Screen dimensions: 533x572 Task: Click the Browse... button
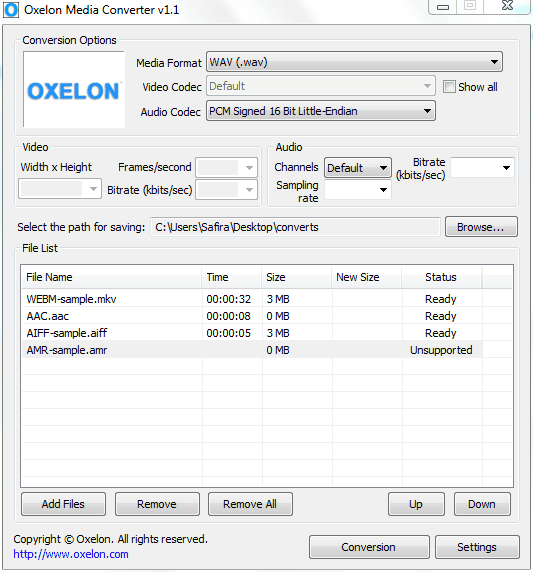(481, 227)
